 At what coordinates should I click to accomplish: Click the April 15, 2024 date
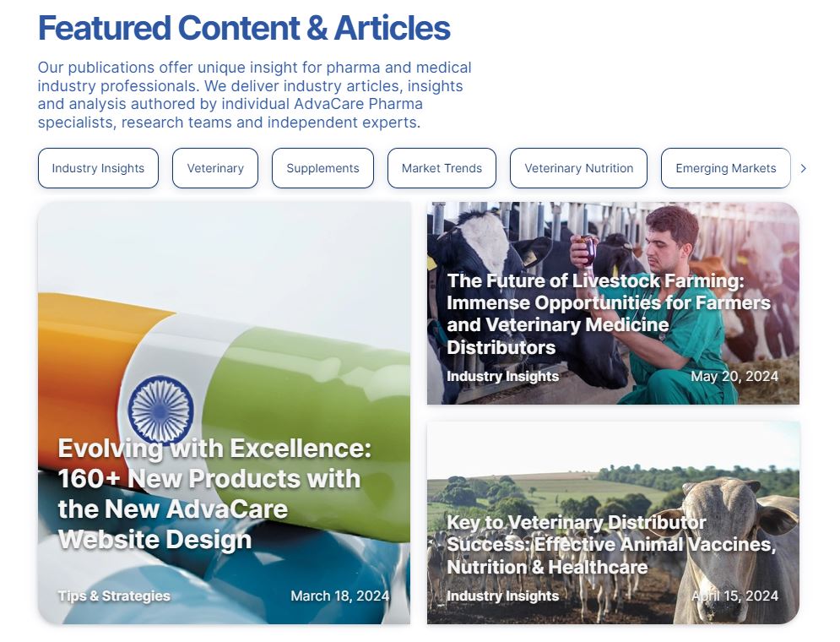tap(734, 596)
